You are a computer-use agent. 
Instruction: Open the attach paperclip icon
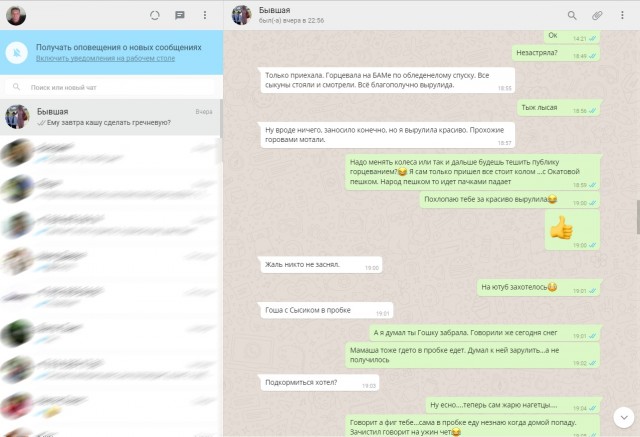597,16
